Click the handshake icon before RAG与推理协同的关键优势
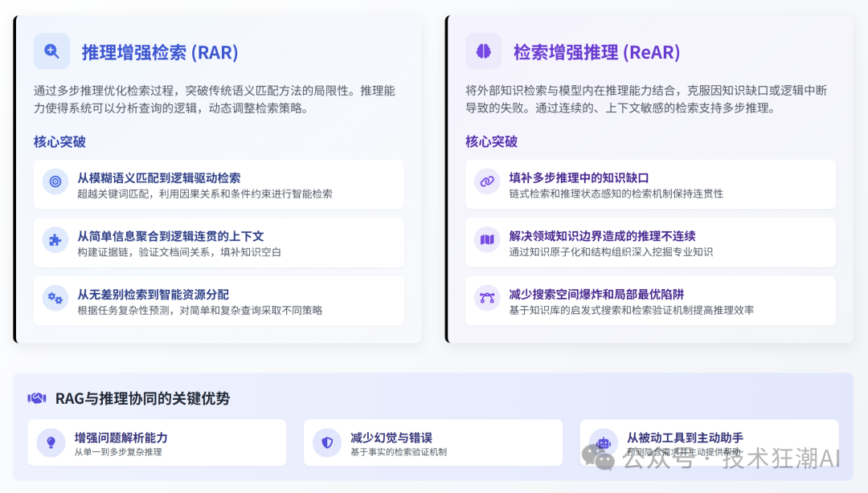 (x=37, y=397)
